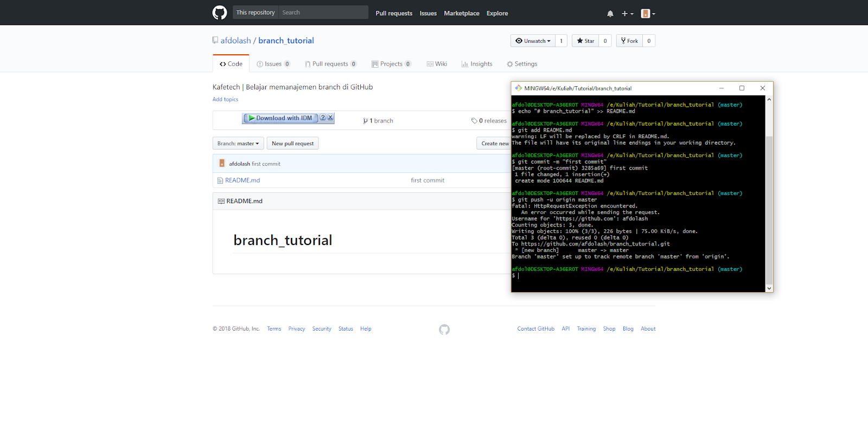868x433 pixels.
Task: Click the afdolash commit author avatar
Action: pos(222,163)
